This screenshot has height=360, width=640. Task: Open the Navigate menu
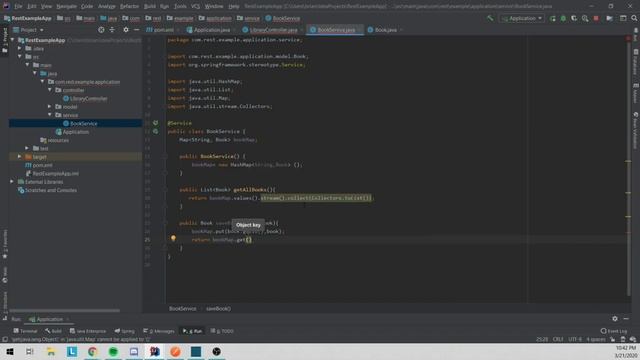point(66,7)
